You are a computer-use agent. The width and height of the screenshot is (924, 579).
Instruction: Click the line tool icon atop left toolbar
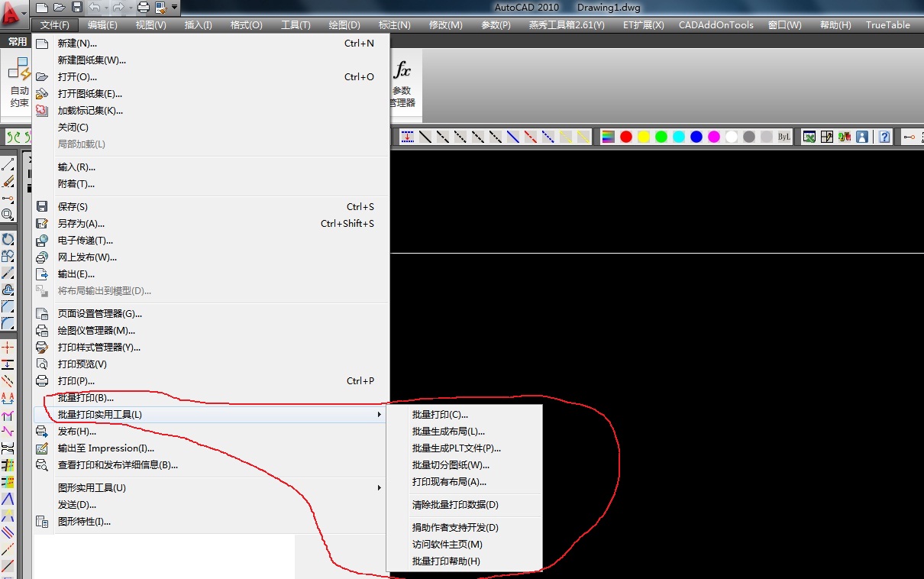[x=8, y=164]
